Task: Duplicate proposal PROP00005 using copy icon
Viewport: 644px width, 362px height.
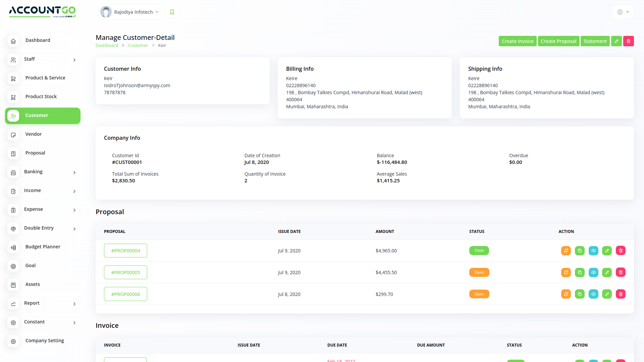Action: [x=580, y=273]
